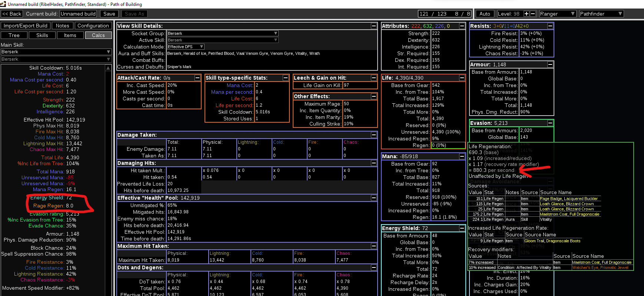Collapse the Evasion section
The height and width of the screenshot is (296, 644).
point(550,123)
